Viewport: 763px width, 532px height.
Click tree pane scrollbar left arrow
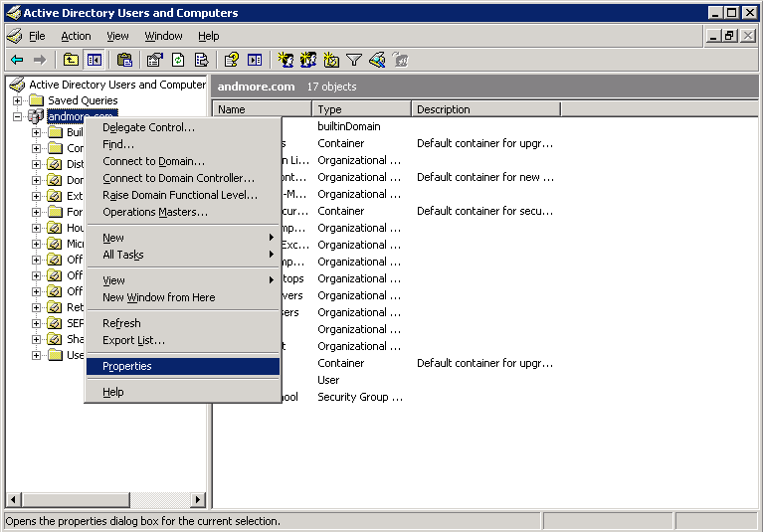(x=14, y=499)
